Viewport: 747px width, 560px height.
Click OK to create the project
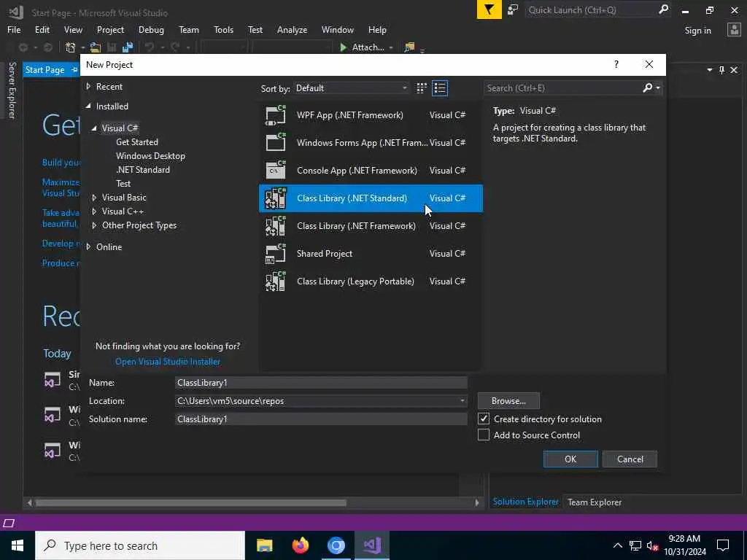click(x=570, y=459)
